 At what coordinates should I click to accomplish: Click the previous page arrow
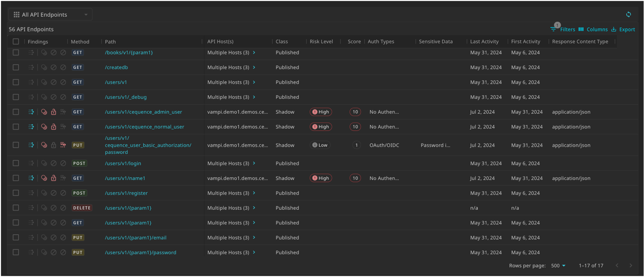[617, 266]
